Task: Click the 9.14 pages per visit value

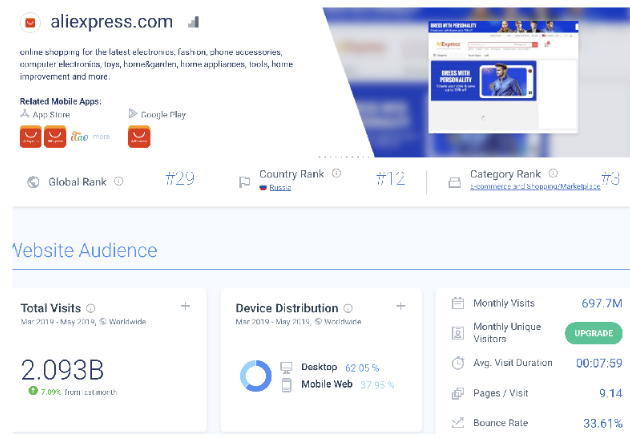Action: [x=611, y=393]
